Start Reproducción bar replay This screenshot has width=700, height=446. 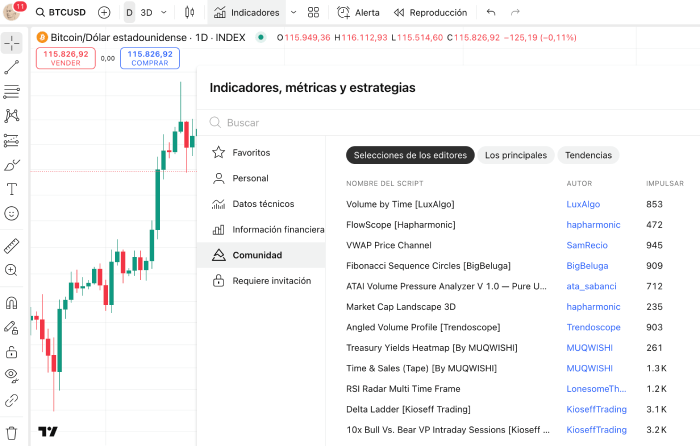(x=430, y=13)
